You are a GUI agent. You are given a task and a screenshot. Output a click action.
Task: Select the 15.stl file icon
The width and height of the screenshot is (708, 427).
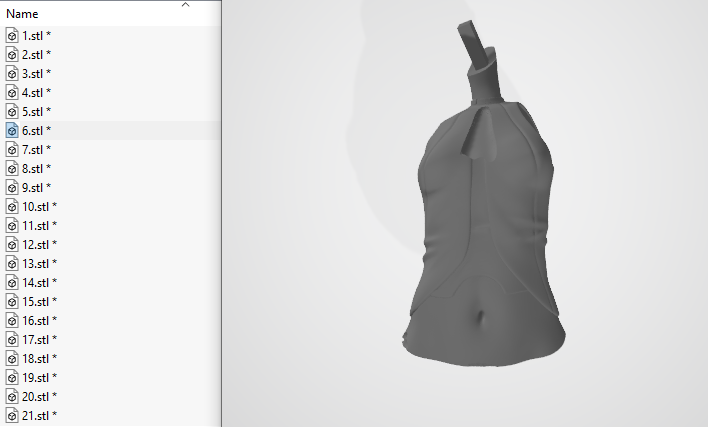tap(12, 301)
